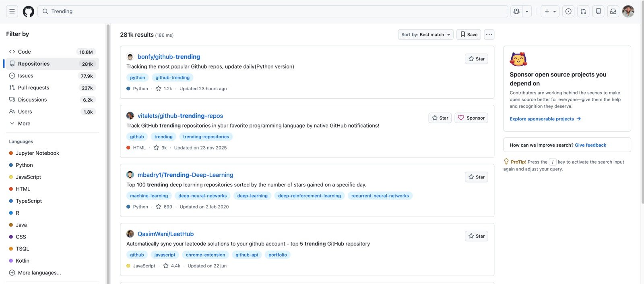Screen dimensions: 644x284
Task: Open the notifications inbox icon
Action: (613, 11)
